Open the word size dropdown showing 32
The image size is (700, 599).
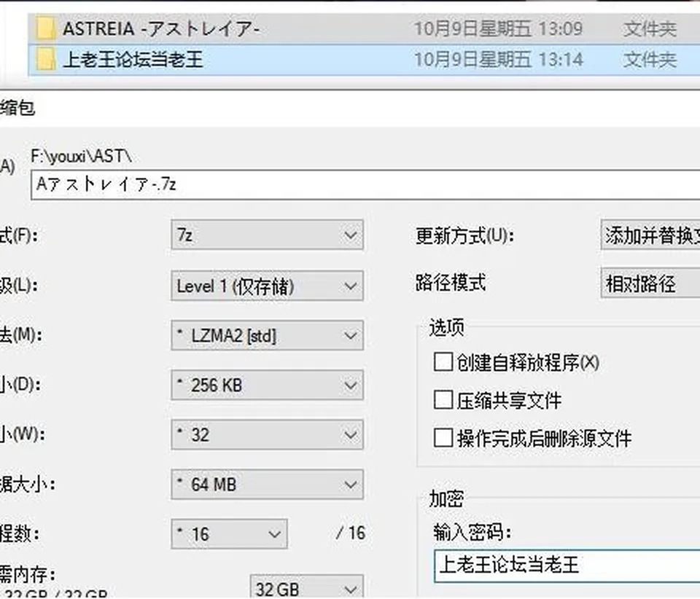click(x=267, y=434)
